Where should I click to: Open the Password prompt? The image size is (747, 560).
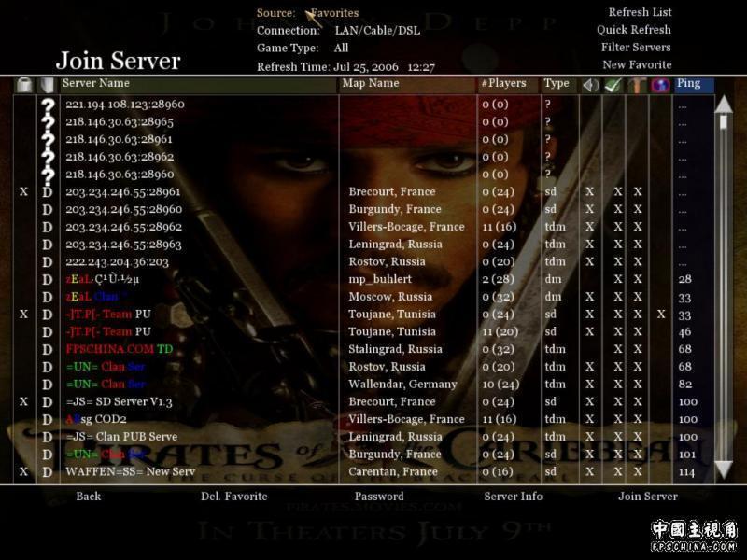click(x=379, y=497)
